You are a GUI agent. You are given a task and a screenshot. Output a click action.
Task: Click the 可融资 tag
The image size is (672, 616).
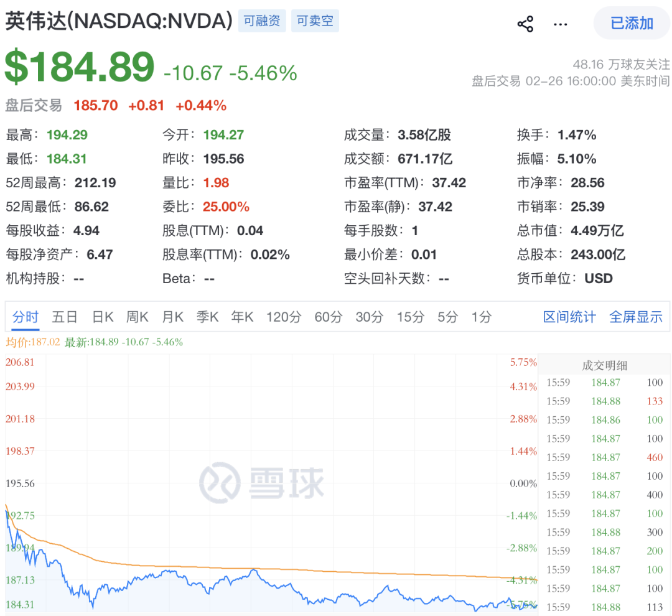coord(262,21)
